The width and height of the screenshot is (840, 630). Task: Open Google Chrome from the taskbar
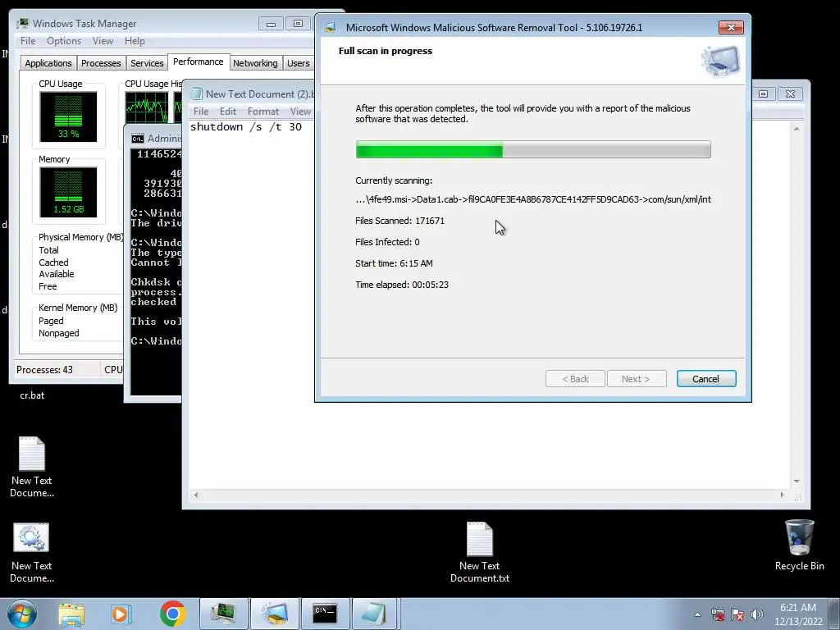point(172,614)
